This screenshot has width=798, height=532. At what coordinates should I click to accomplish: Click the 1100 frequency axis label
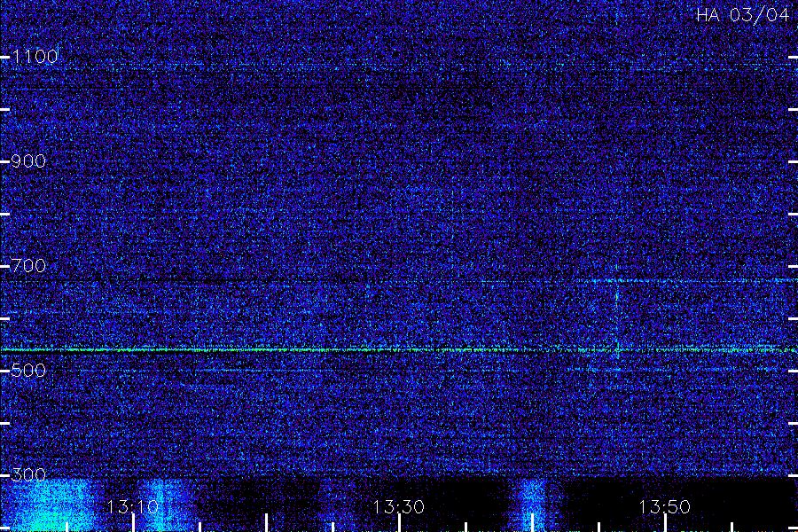(x=35, y=56)
